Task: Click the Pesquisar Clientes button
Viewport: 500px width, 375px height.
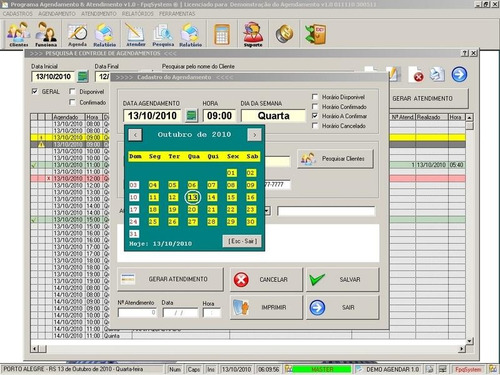Action: coord(335,159)
